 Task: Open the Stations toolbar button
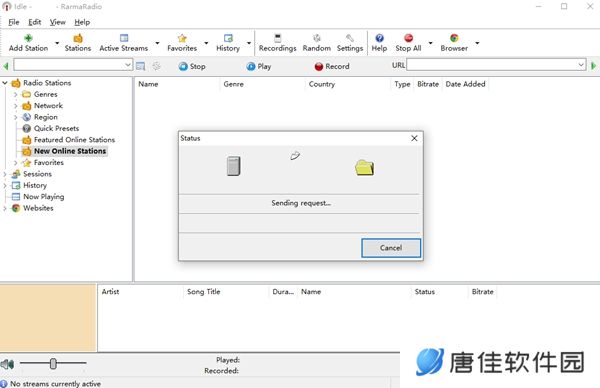tap(78, 43)
